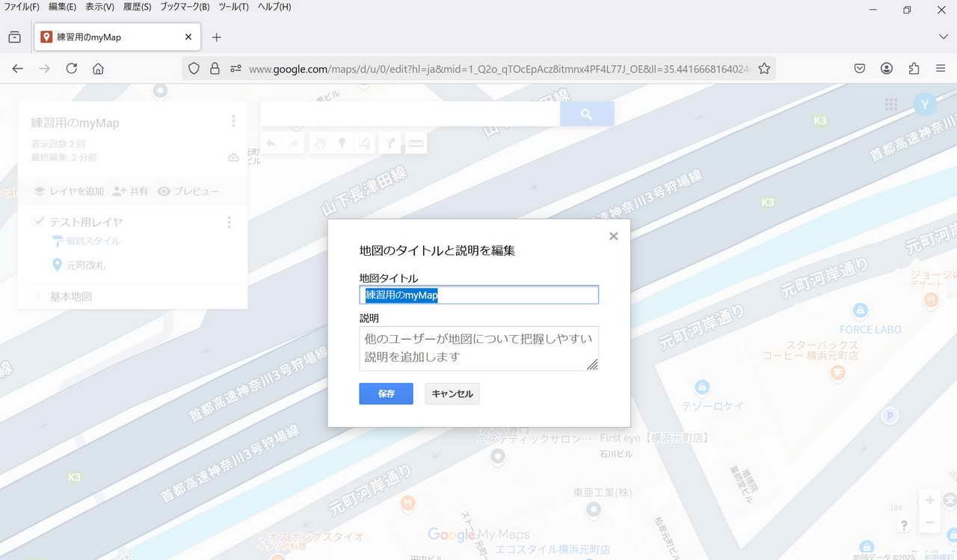
Task: Click the browser home button
Action: 98,68
